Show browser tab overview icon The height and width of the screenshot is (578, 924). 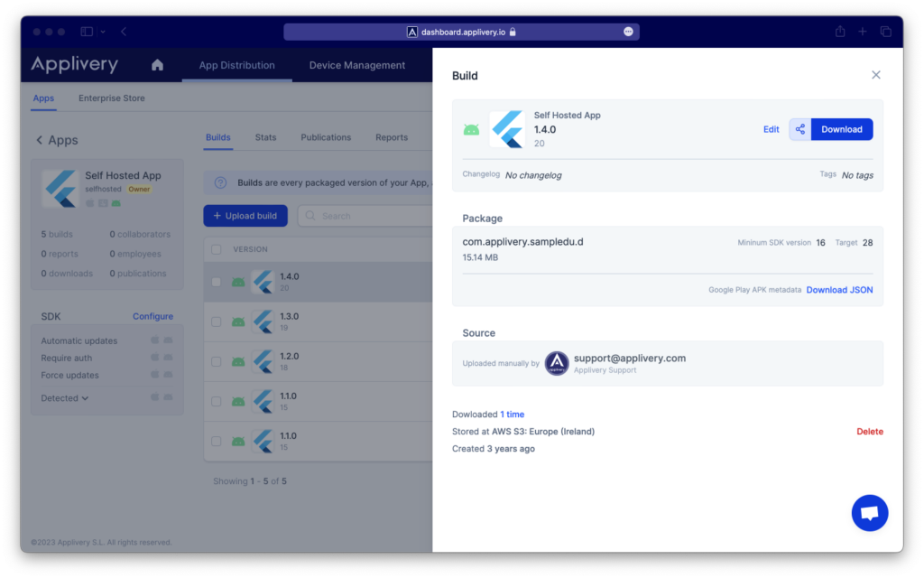[885, 32]
